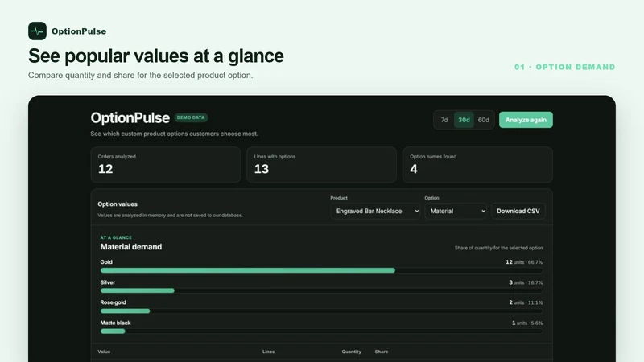Screen dimensions: 644x362
Task: Click the Material demand heading
Action: point(131,247)
